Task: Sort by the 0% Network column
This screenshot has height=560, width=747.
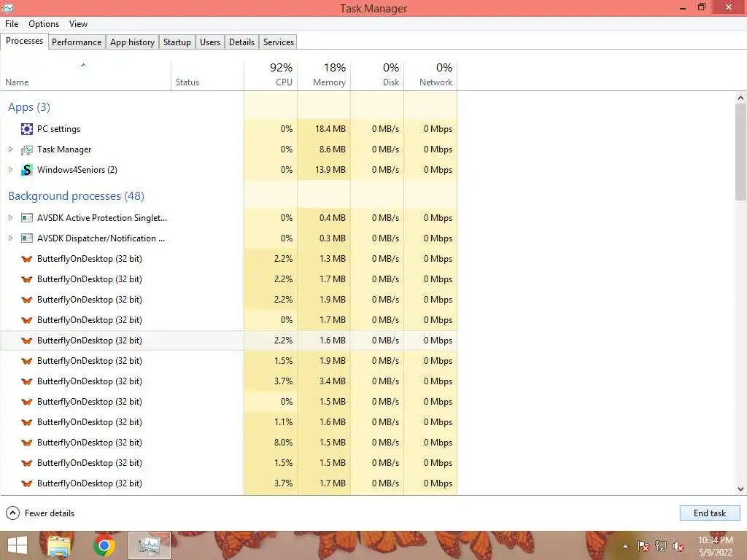Action: pos(430,76)
